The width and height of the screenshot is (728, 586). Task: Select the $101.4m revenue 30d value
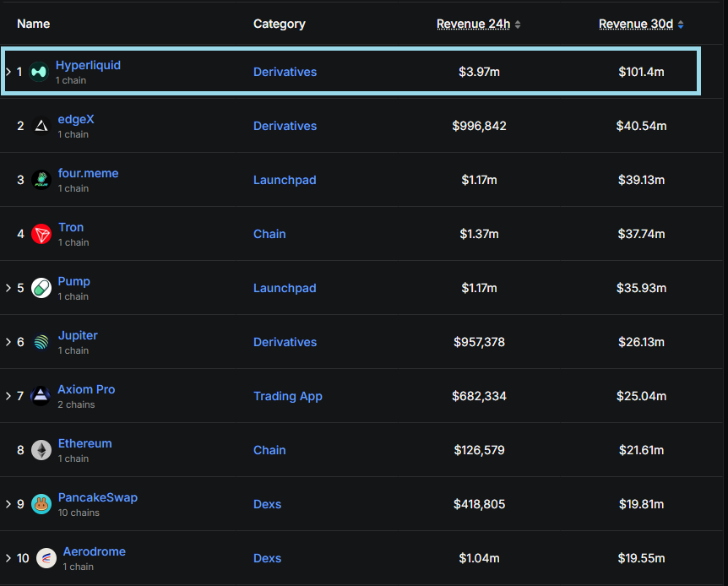click(641, 72)
